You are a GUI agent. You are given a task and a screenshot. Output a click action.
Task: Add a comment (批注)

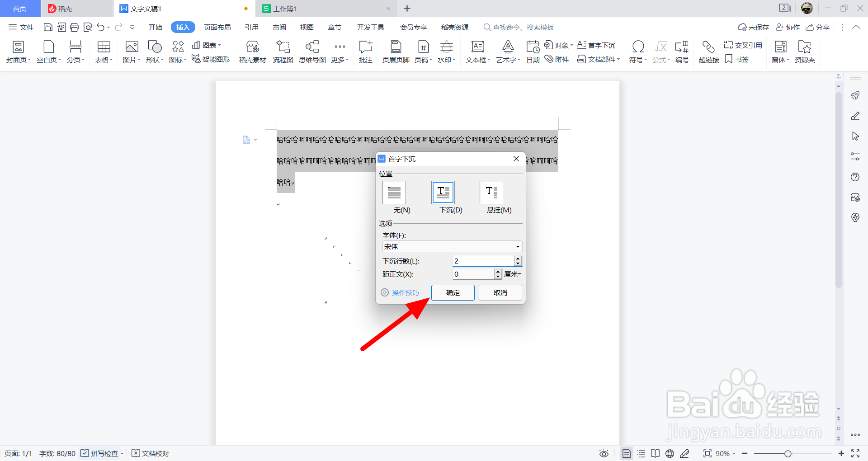[x=365, y=52]
